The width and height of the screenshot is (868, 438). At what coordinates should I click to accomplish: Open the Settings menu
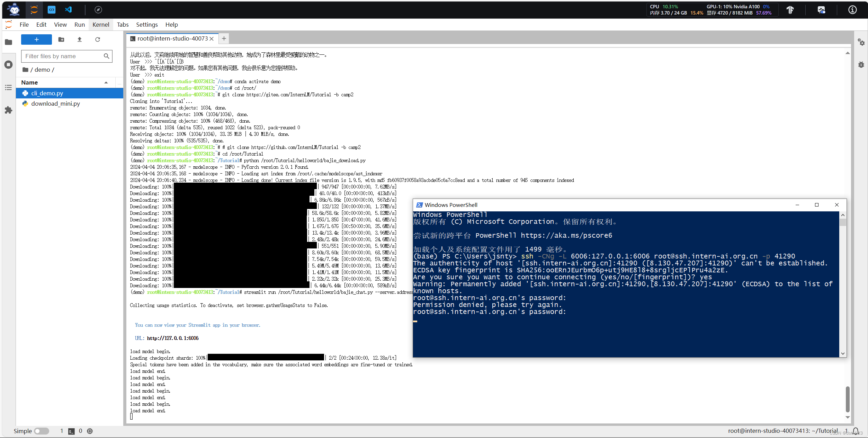point(147,25)
